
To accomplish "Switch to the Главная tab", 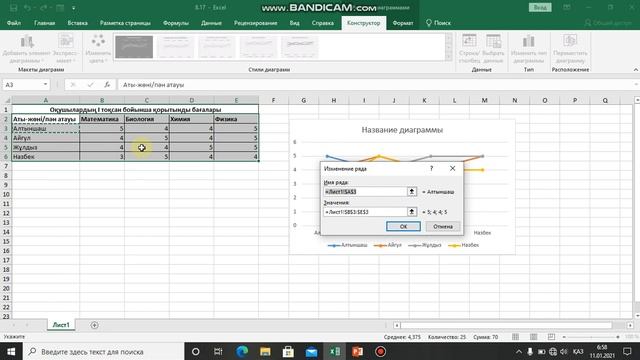I will pyautogui.click(x=44, y=23).
